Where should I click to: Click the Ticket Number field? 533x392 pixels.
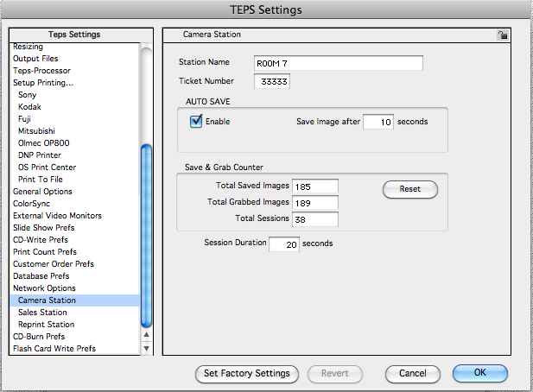pos(272,81)
